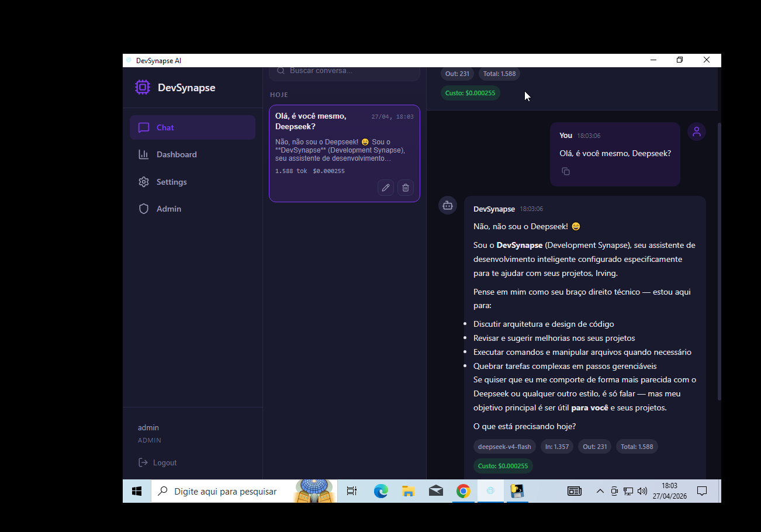Click the news widget tray icon
The image size is (761, 532).
click(575, 491)
